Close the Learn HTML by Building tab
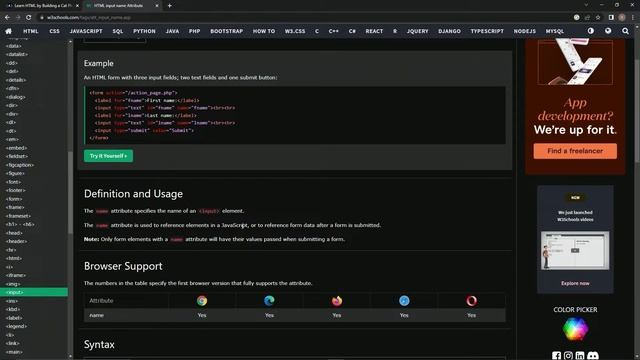Image resolution: width=640 pixels, height=360 pixels. (x=77, y=6)
